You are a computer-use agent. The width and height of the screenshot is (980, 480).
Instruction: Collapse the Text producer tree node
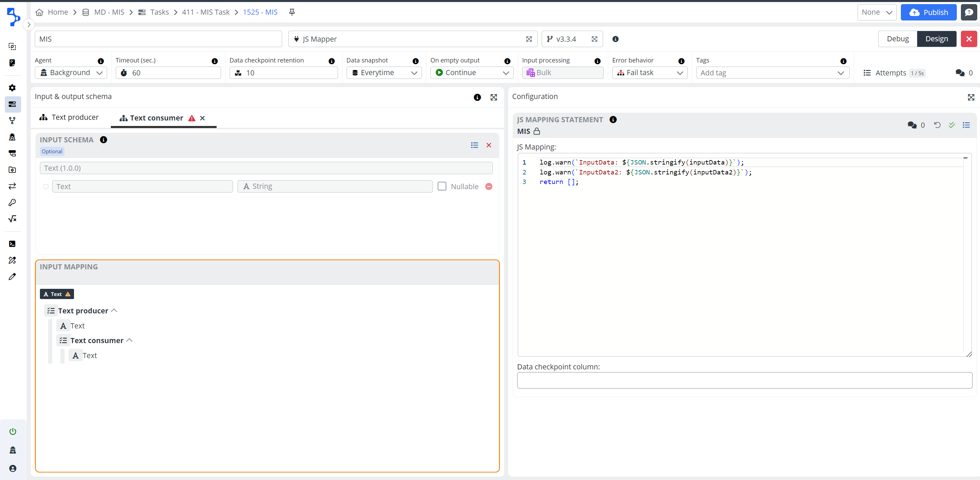[114, 311]
